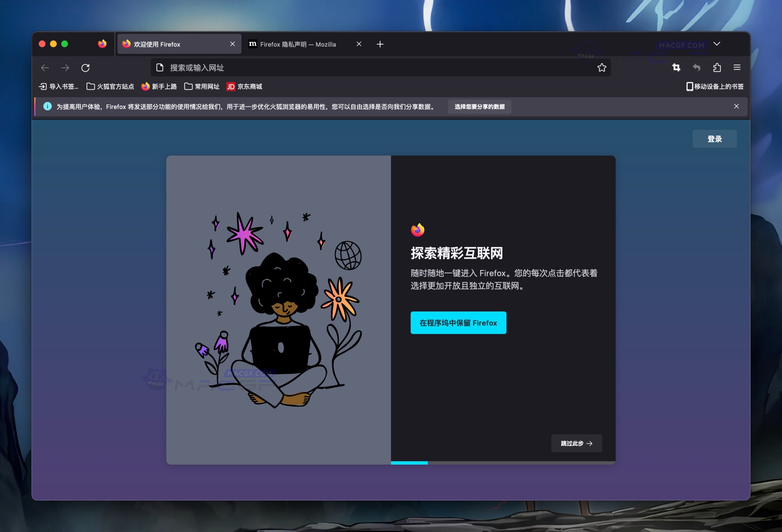Toggle the bookmark star for this page
Screen dimensions: 782x532
tap(602, 67)
